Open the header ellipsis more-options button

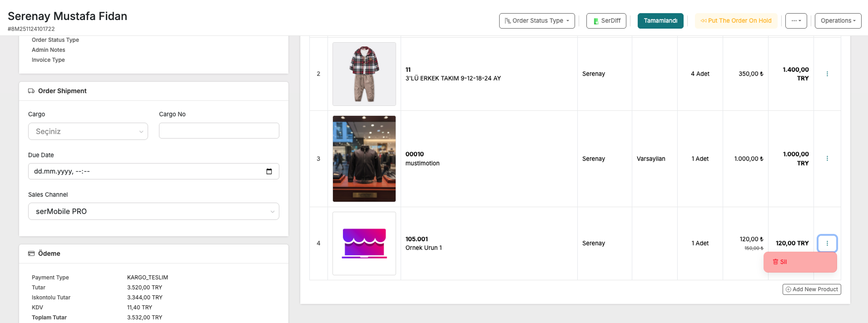click(x=796, y=21)
